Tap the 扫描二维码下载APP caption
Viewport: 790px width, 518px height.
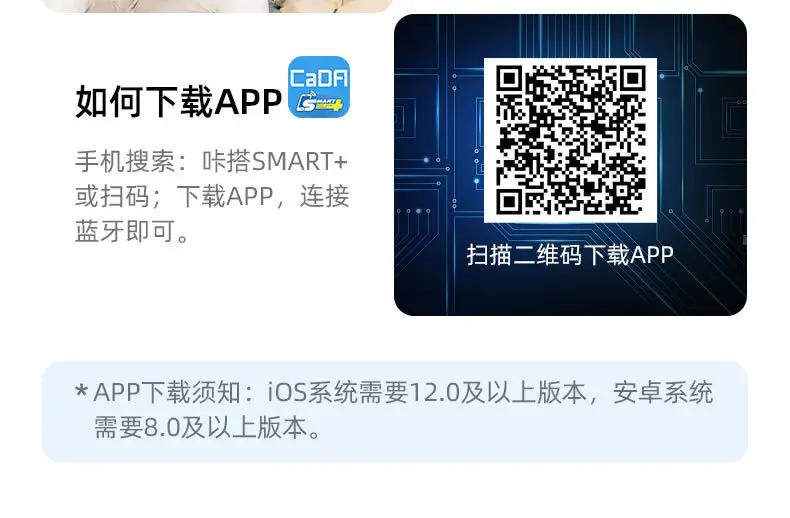570,254
